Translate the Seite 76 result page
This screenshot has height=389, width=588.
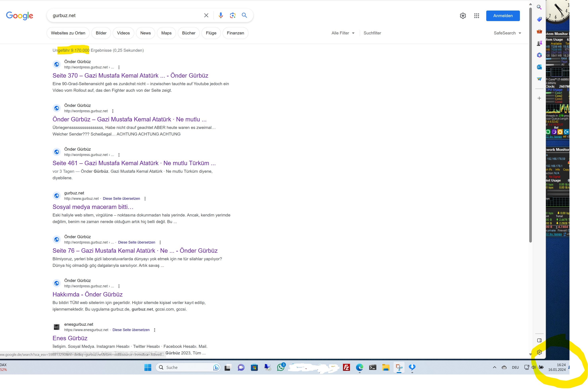point(137,242)
